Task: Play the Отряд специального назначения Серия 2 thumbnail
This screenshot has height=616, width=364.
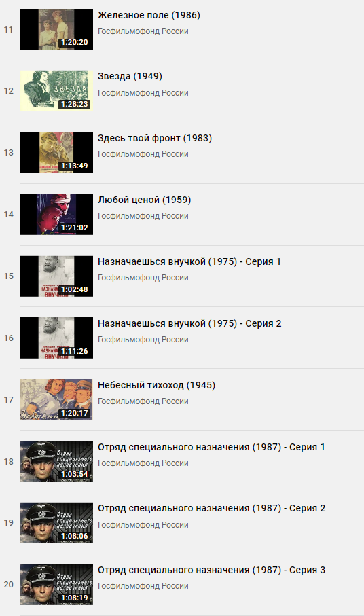Action: pos(56,523)
